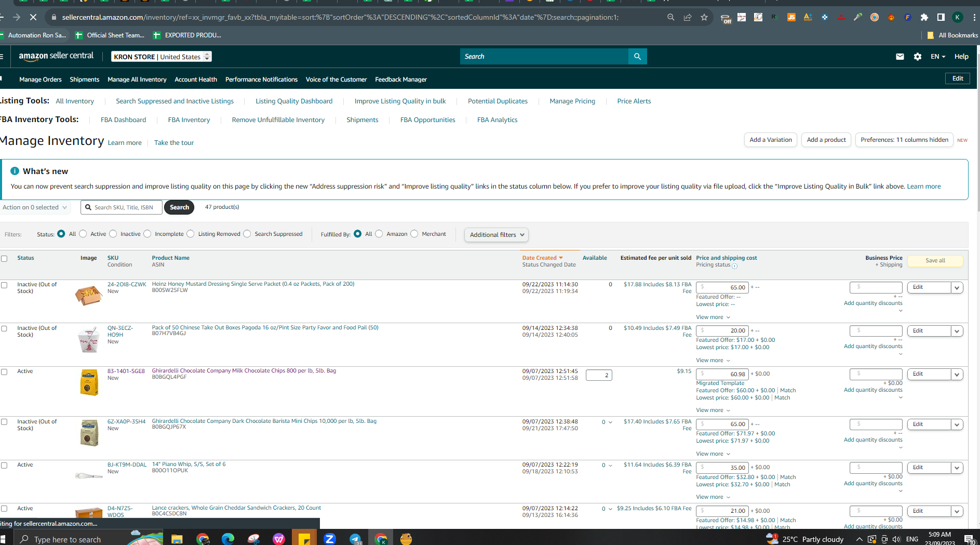The height and width of the screenshot is (545, 980).
Task: Open Zalo app from the taskbar
Action: coord(330,539)
